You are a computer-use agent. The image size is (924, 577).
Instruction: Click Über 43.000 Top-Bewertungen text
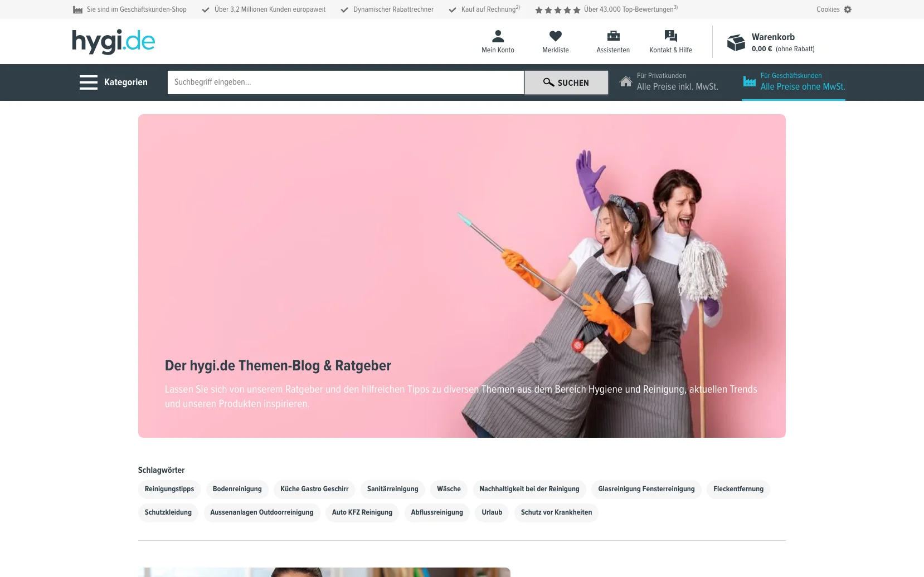631,9
